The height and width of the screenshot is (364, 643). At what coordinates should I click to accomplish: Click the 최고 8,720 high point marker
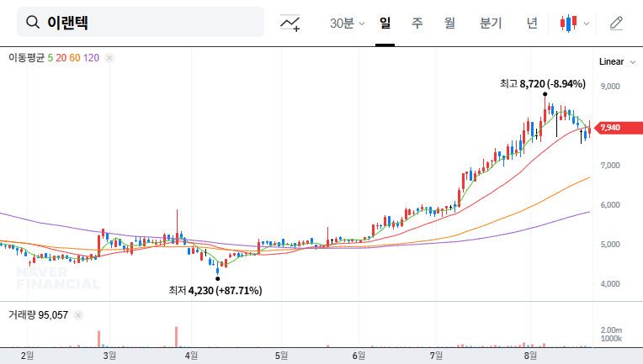545,94
